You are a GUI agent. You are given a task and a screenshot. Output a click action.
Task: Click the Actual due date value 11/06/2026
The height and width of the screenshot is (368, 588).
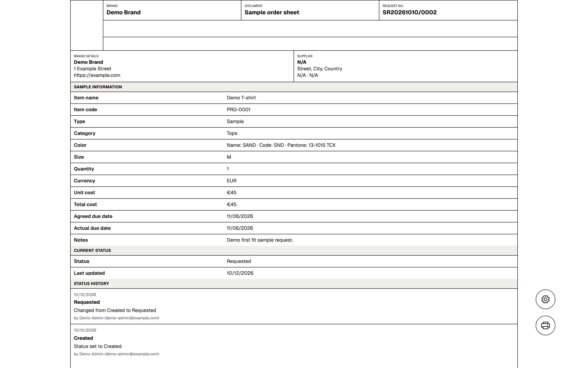click(x=239, y=228)
